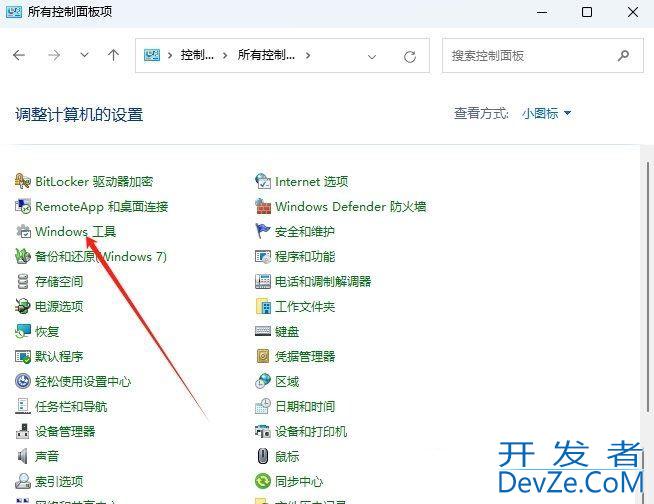The image size is (654, 504).
Task: Click the vertical scrollbar thumb
Action: pos(648,287)
